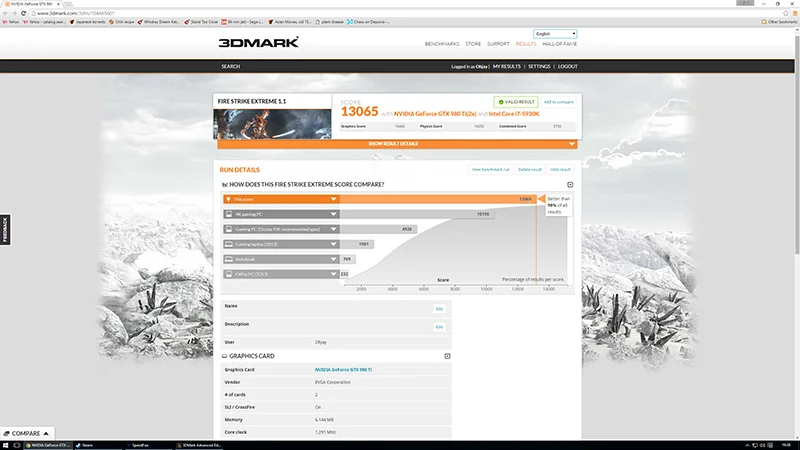
Task: Click the Fire Strike Extreme thumbnail image
Action: tap(272, 124)
